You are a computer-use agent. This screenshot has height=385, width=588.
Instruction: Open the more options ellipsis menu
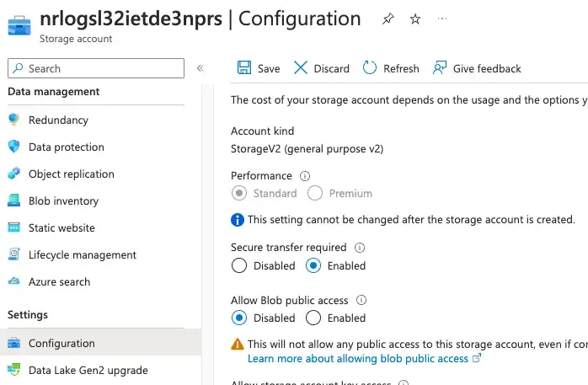[443, 19]
